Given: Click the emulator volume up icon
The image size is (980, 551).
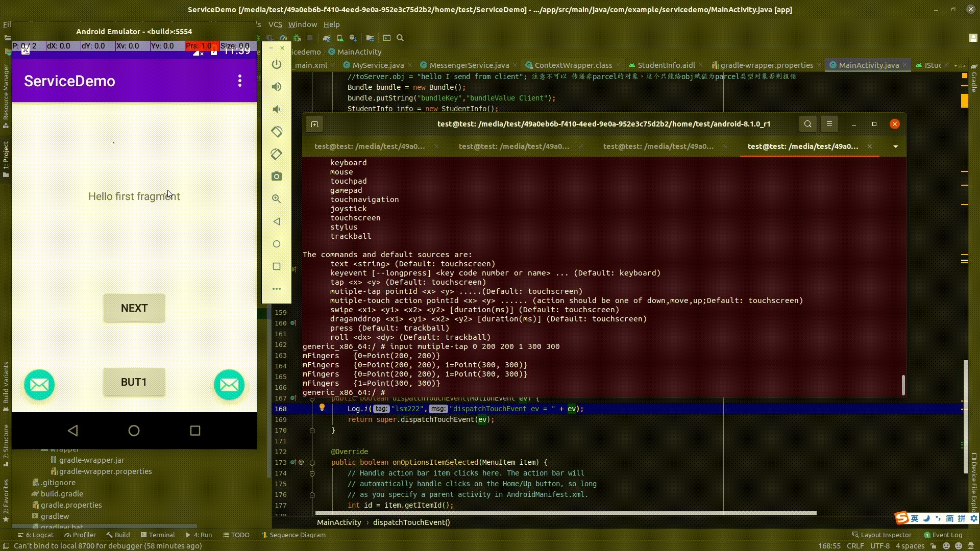Looking at the screenshot, I should pyautogui.click(x=276, y=87).
